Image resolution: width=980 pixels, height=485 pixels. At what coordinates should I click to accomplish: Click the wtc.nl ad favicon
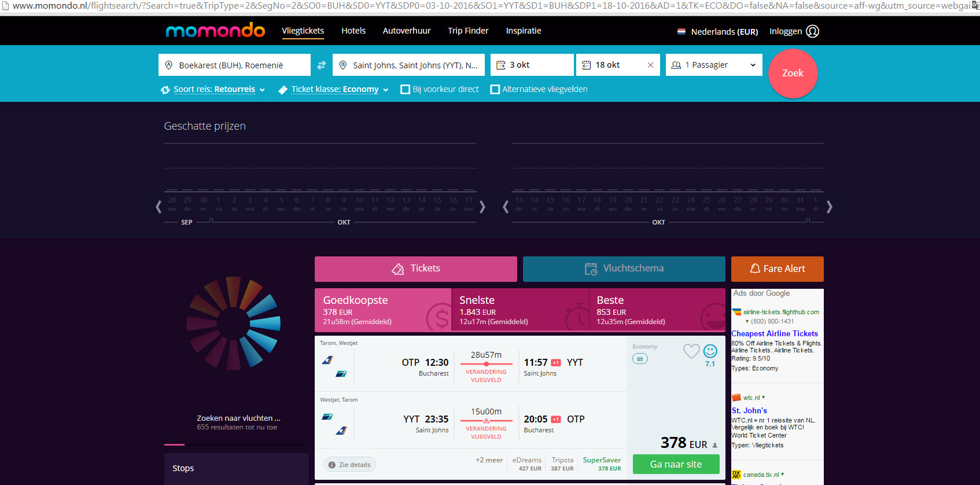pos(736,398)
